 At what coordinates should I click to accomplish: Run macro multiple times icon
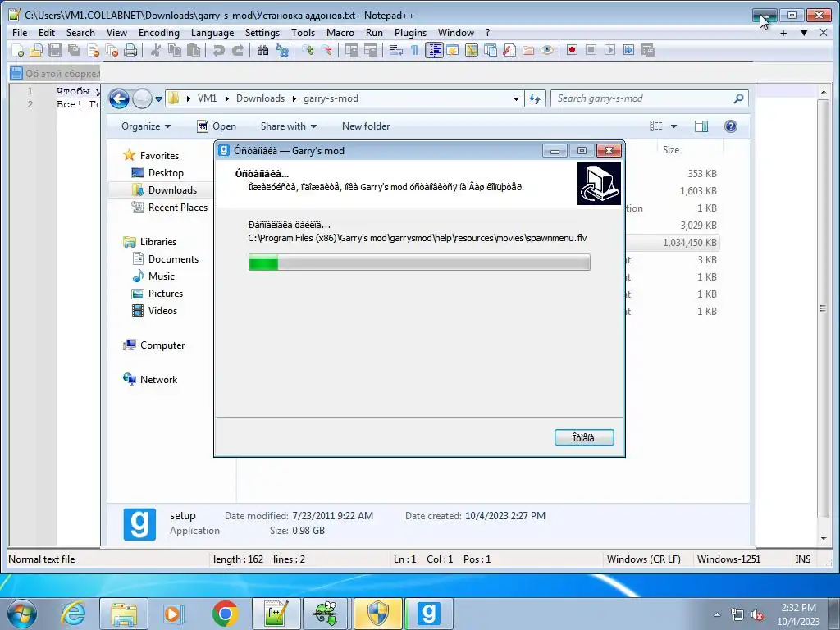[628, 50]
